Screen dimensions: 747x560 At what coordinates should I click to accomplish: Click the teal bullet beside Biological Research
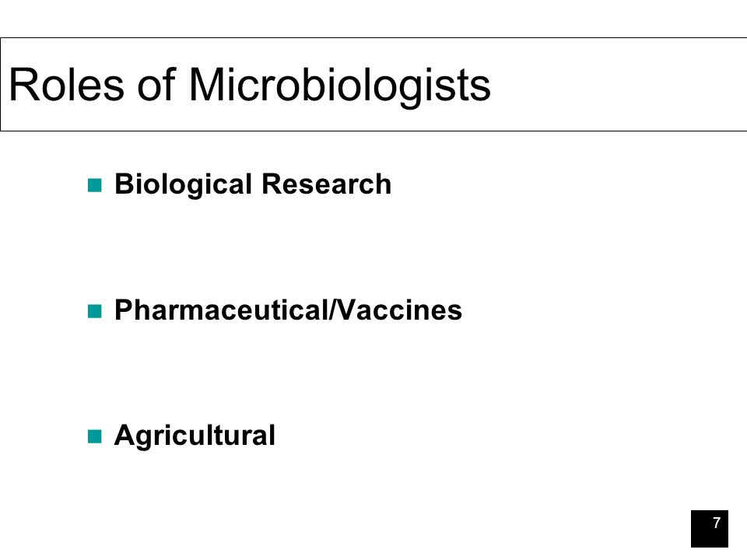coord(95,185)
